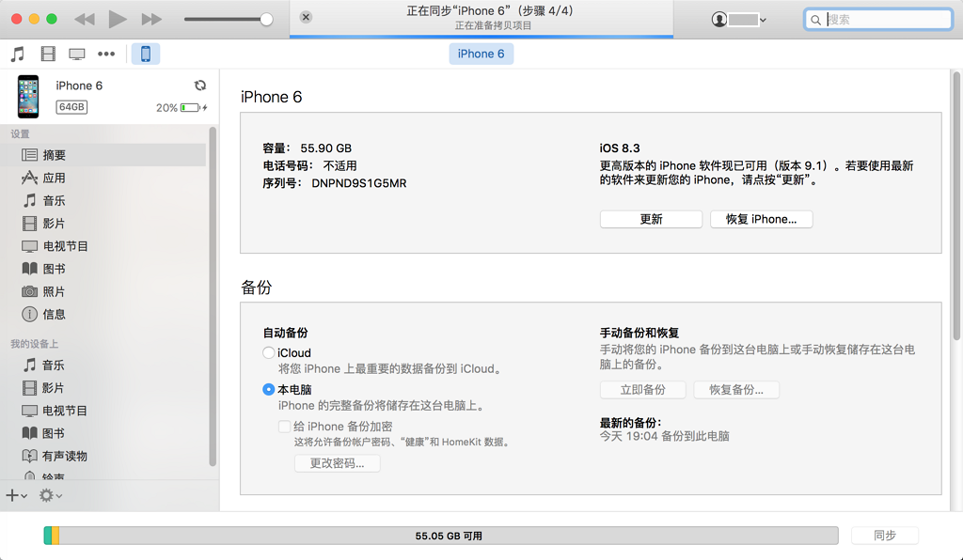
Task: Click the play button
Action: coord(118,19)
